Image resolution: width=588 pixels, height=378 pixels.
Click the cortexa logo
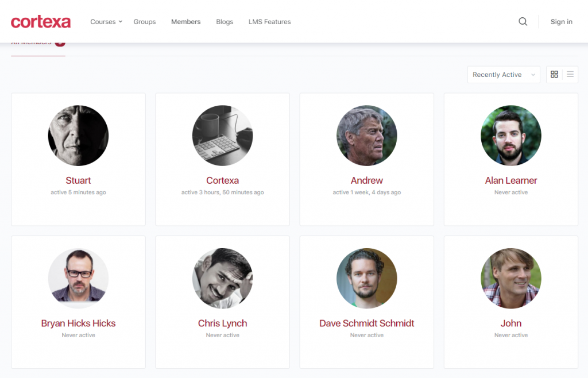tap(41, 22)
